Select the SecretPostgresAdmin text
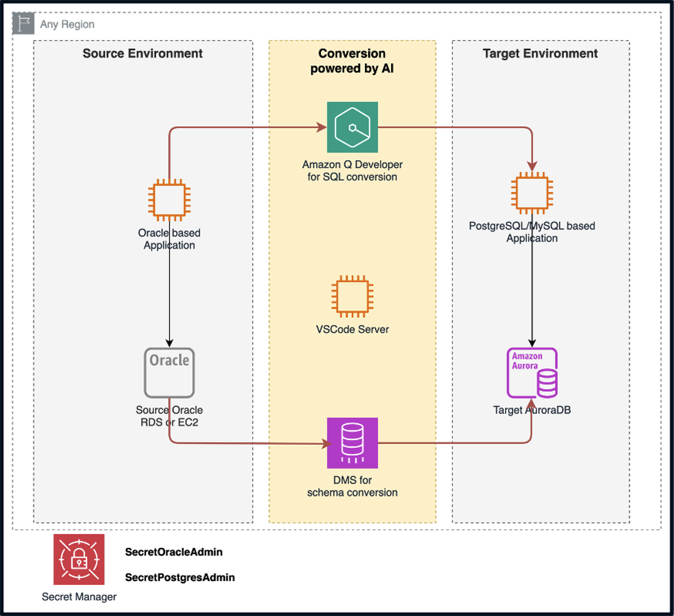The width and height of the screenshot is (674, 616). 180,577
